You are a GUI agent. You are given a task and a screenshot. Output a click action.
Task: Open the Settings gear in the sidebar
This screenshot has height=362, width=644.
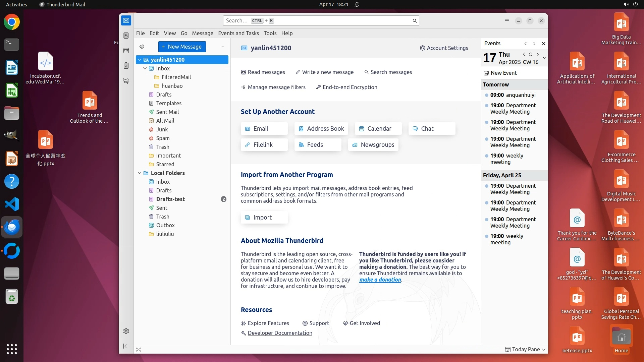(126, 331)
